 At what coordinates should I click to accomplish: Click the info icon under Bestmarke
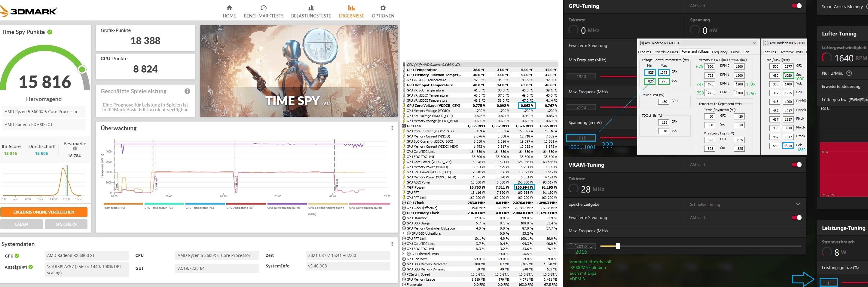point(75,149)
